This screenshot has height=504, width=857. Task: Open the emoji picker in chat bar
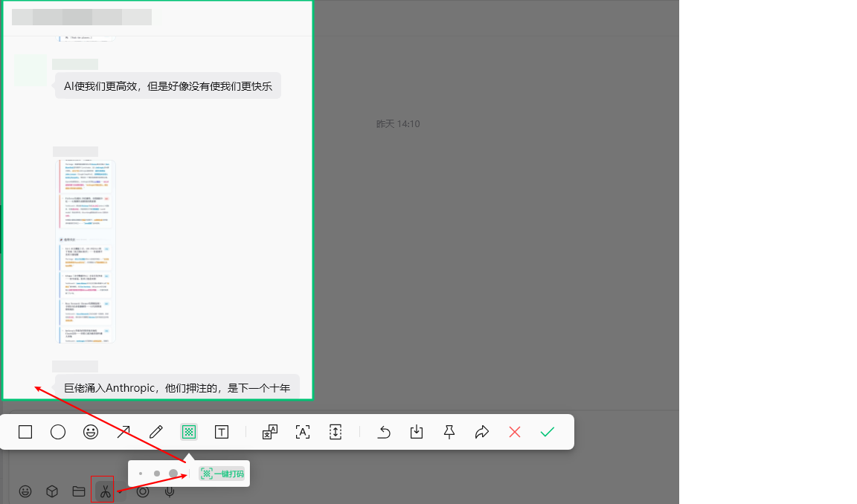click(25, 491)
